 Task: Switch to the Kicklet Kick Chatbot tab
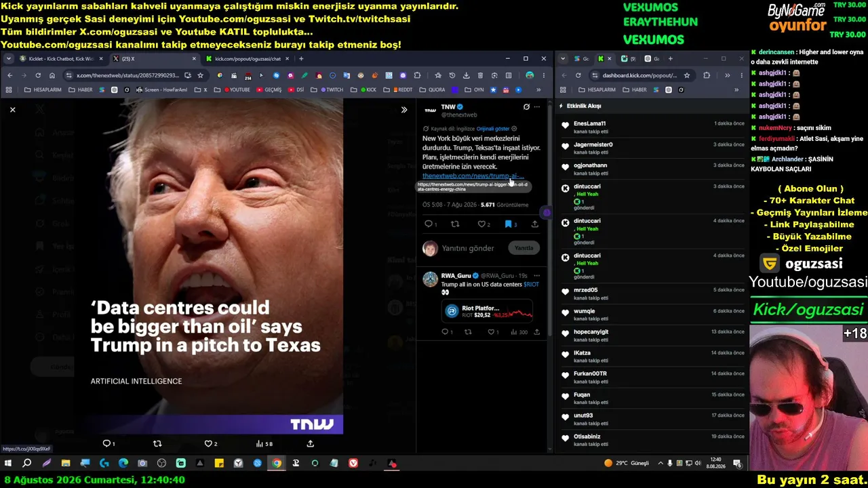60,59
